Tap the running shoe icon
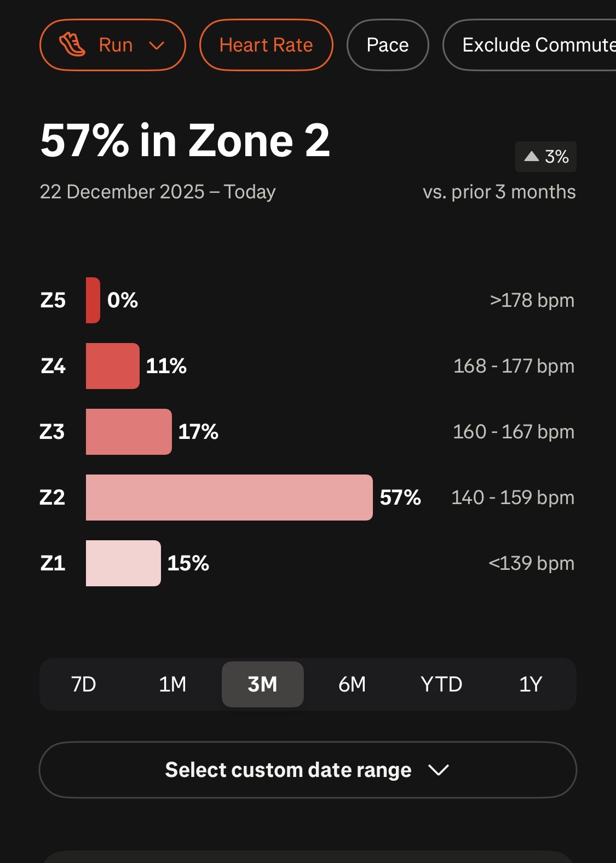The width and height of the screenshot is (616, 863). point(72,45)
